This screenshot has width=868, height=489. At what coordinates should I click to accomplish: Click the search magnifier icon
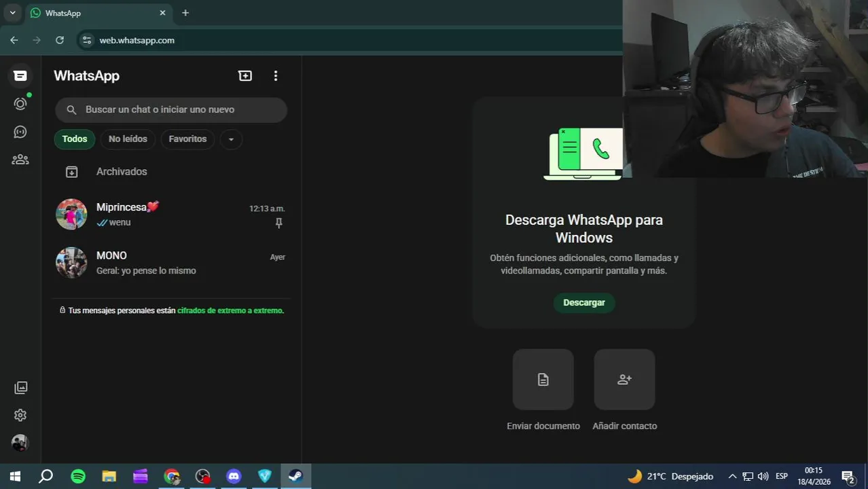tap(71, 110)
